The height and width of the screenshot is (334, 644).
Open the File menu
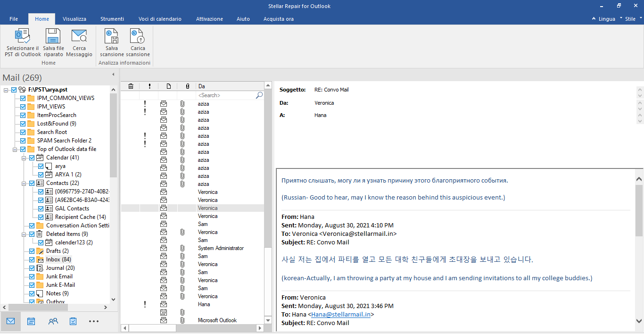coord(14,19)
